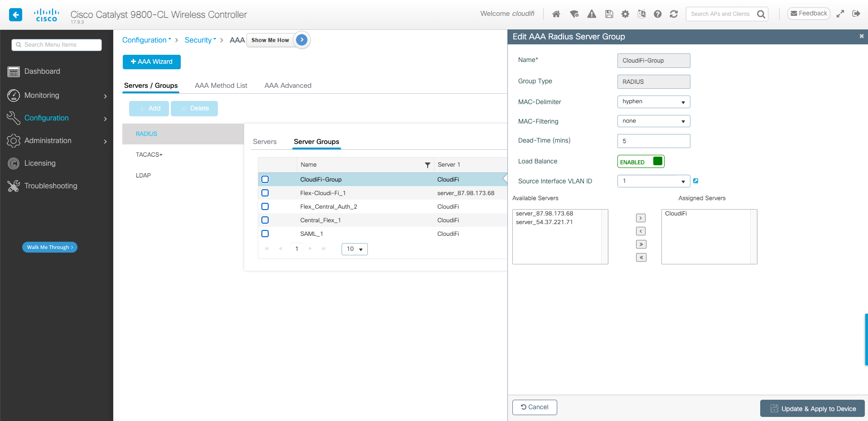Open the MAC-Filtering dropdown
868x421 pixels.
653,121
